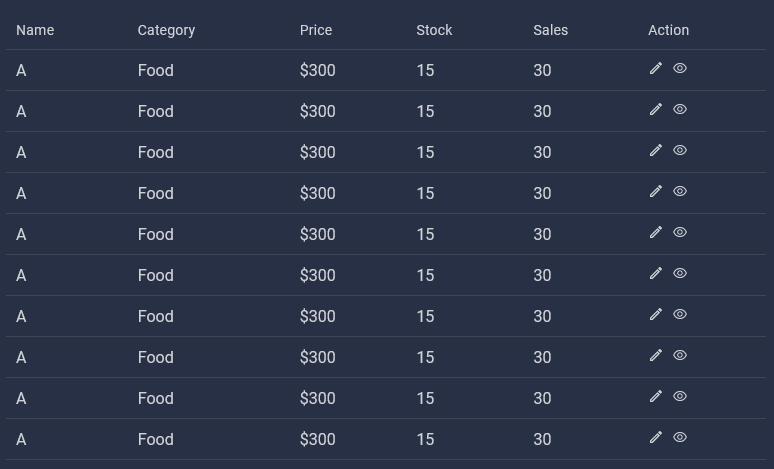Image resolution: width=774 pixels, height=469 pixels.
Task: Open third row details with the eye icon
Action: click(680, 150)
